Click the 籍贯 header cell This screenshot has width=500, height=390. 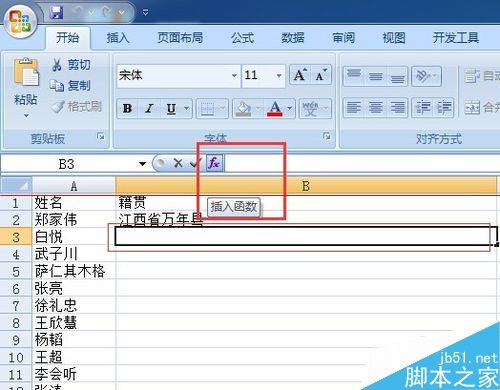(x=306, y=203)
